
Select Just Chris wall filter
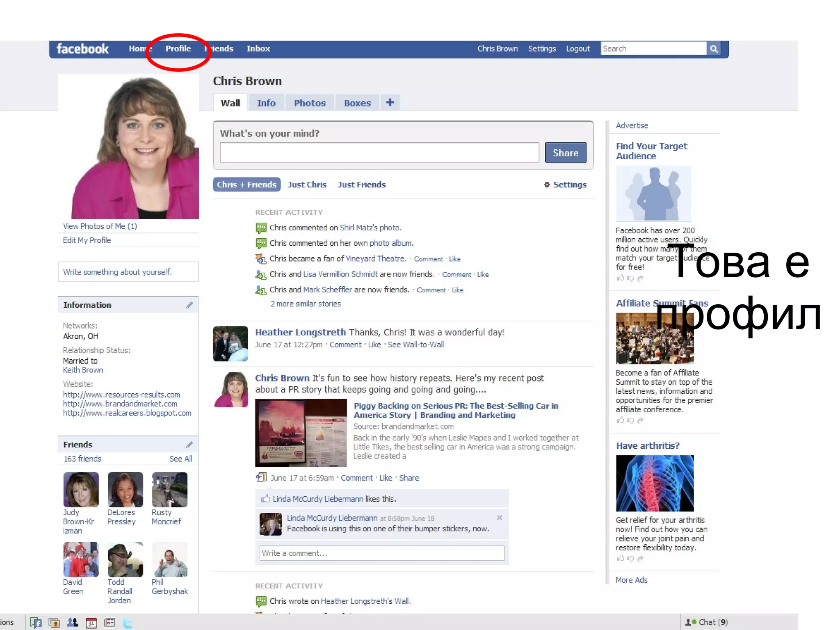[307, 185]
